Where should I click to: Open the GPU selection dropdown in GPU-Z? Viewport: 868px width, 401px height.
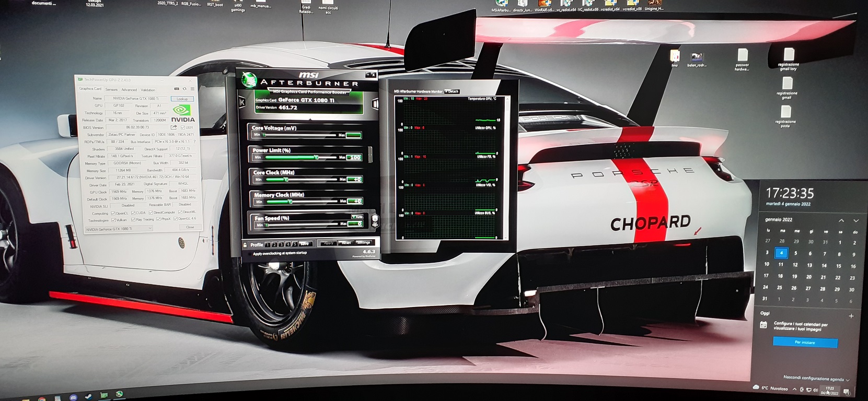pos(119,229)
